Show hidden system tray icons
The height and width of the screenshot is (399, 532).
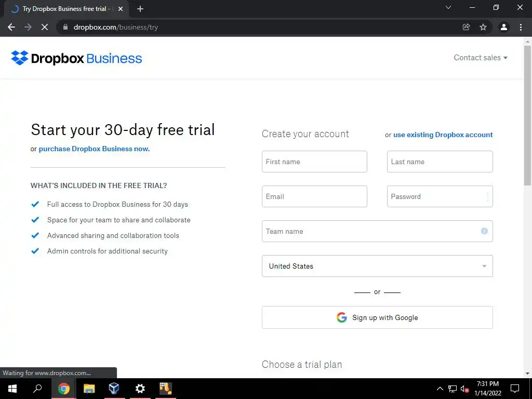click(x=440, y=389)
